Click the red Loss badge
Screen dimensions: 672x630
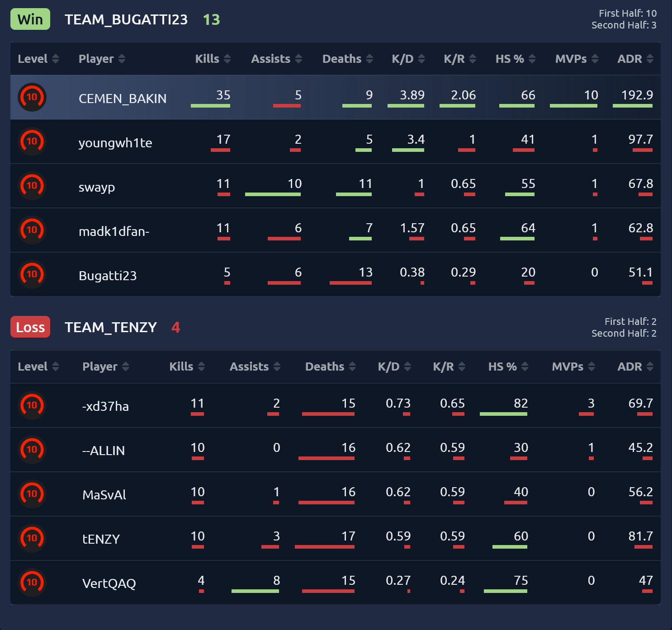tap(30, 327)
